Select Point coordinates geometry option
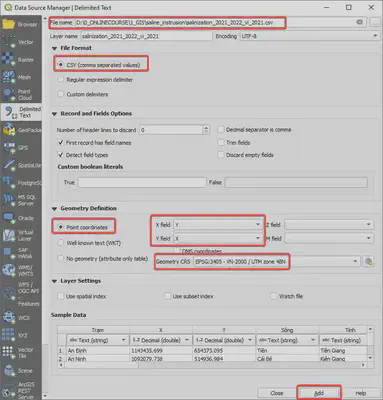The height and width of the screenshot is (400, 383). [x=83, y=227]
